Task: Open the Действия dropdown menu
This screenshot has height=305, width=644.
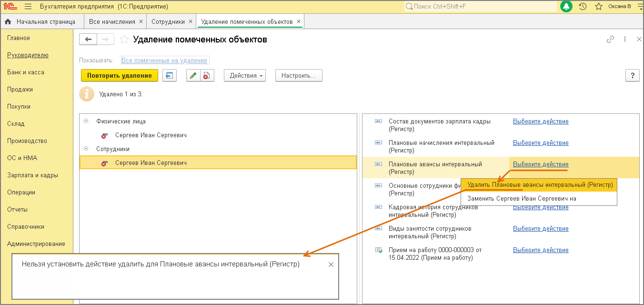Action: point(244,76)
